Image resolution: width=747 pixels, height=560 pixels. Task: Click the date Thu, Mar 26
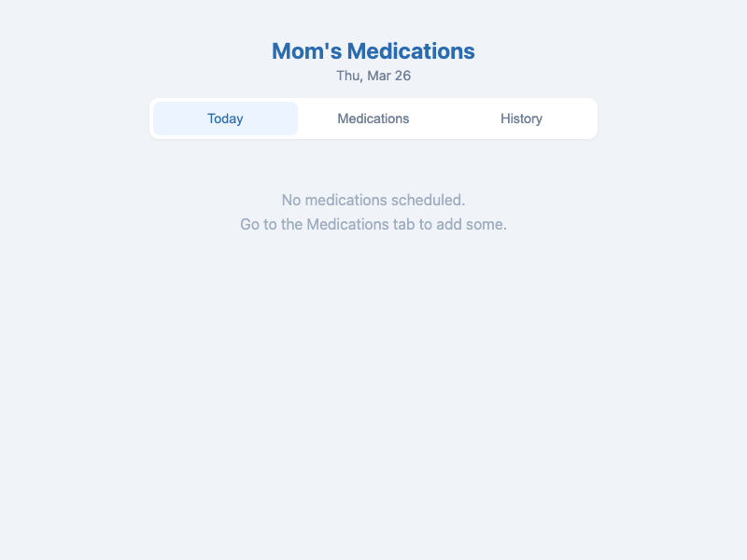[373, 76]
